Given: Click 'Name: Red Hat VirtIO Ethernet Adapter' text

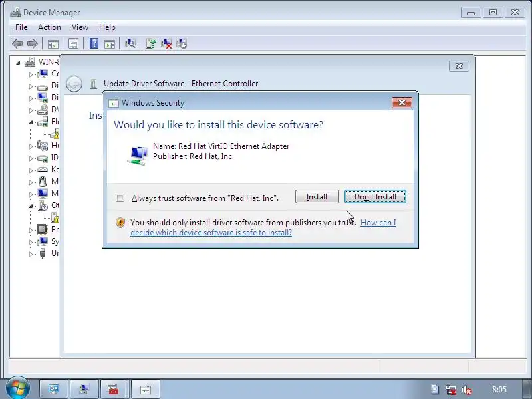Looking at the screenshot, I should click(221, 146).
